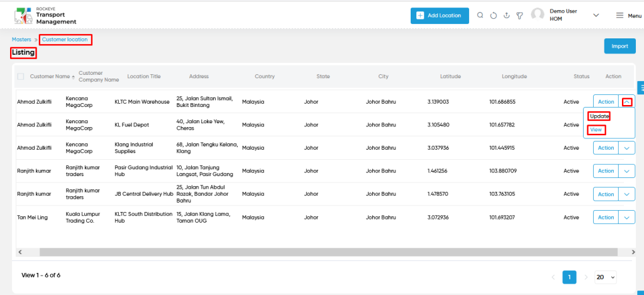Click the Address column header
This screenshot has width=644, height=295.
click(199, 76)
